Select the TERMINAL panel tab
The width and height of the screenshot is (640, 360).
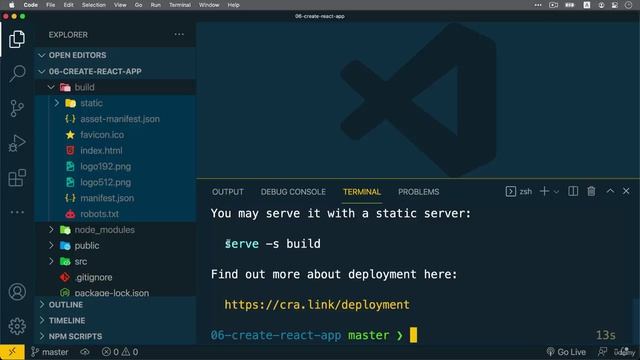(x=362, y=192)
